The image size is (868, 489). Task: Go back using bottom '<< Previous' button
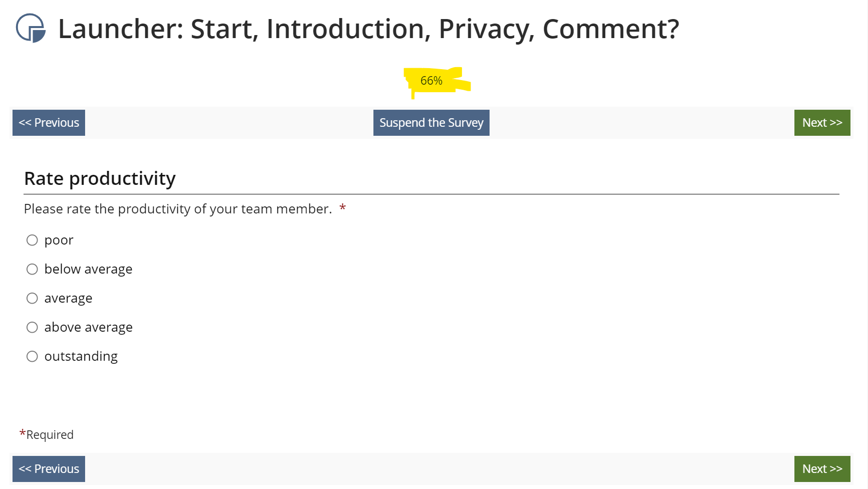tap(49, 469)
